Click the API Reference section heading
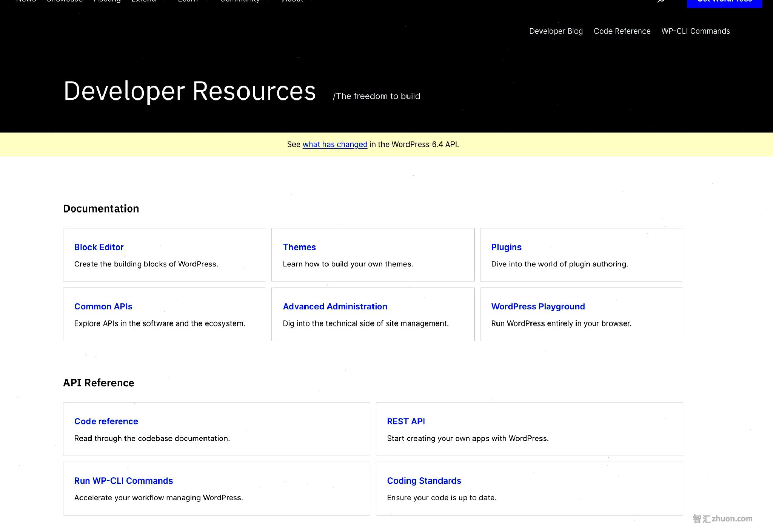The width and height of the screenshot is (773, 532). 99,383
